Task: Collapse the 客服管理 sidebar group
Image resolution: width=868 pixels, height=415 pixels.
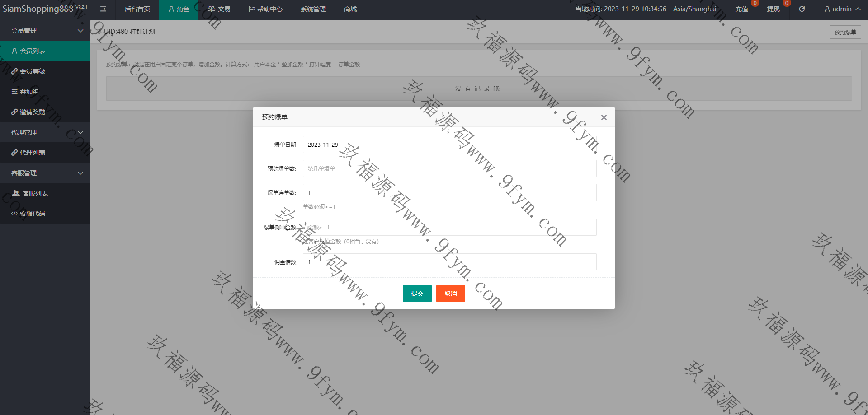Action: pos(45,173)
